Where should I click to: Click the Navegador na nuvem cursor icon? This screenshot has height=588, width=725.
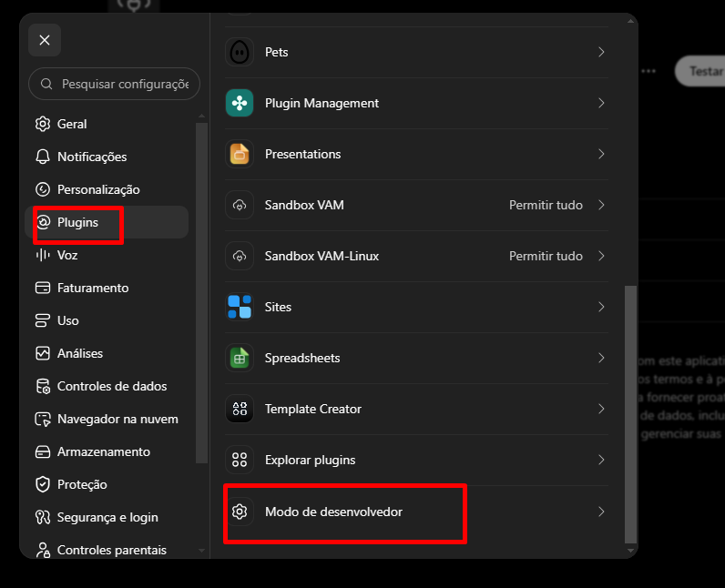(43, 419)
